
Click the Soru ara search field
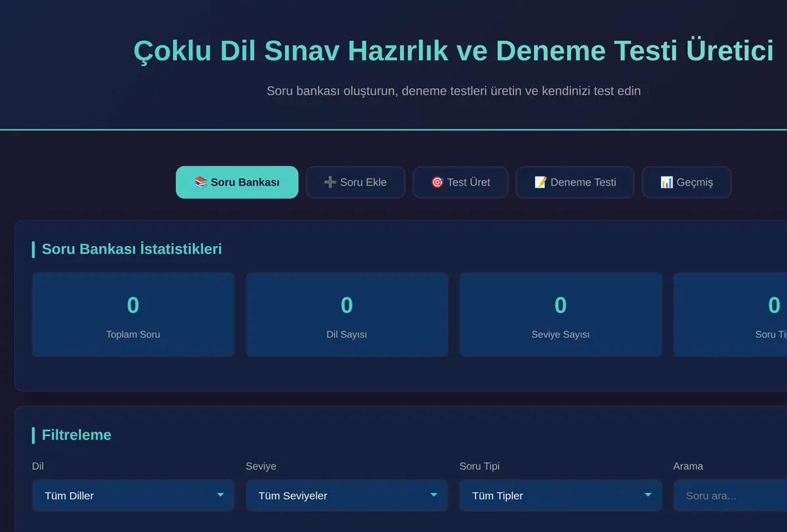pos(730,495)
